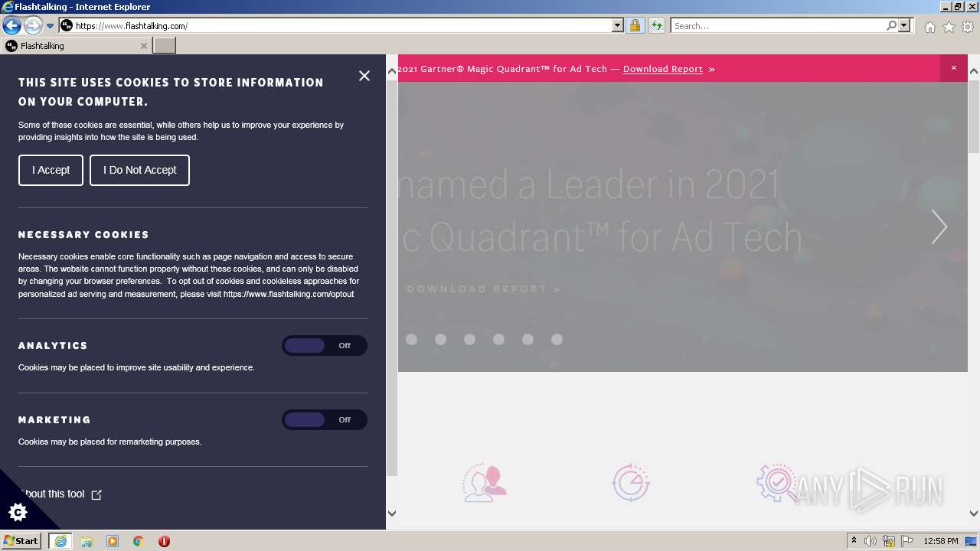Launch Chrome from the taskbar

[139, 541]
